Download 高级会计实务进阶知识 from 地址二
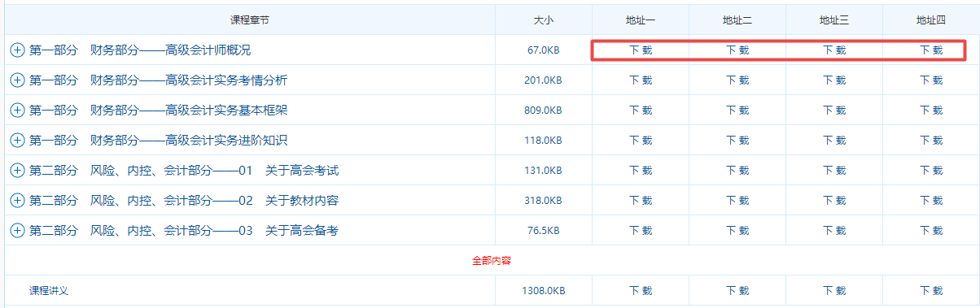 tap(737, 141)
